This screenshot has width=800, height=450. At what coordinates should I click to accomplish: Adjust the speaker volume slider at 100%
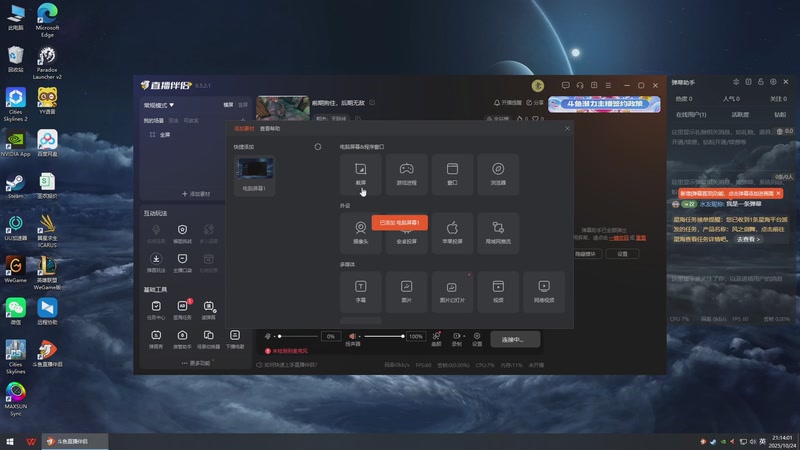tap(384, 336)
